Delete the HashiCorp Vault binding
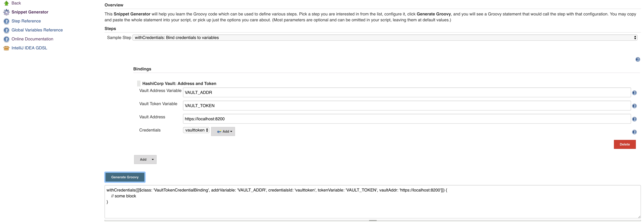Screen dimensions: 644x224 (624, 144)
